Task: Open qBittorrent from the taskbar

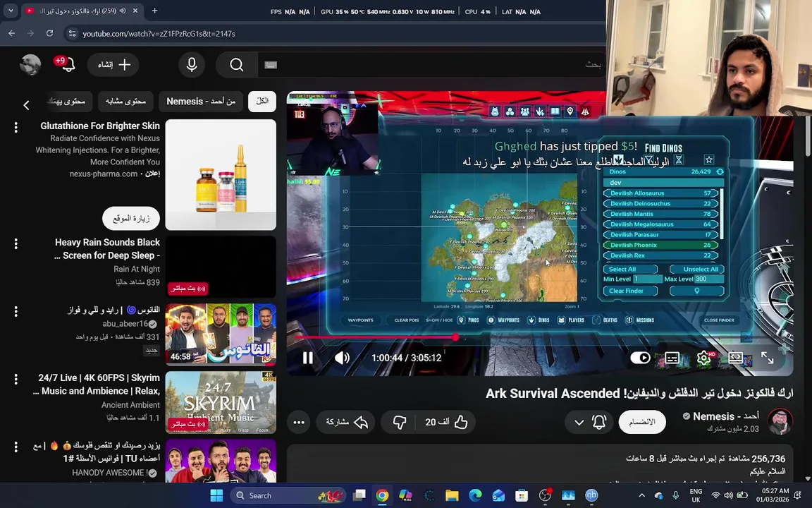Action: pyautogui.click(x=591, y=495)
